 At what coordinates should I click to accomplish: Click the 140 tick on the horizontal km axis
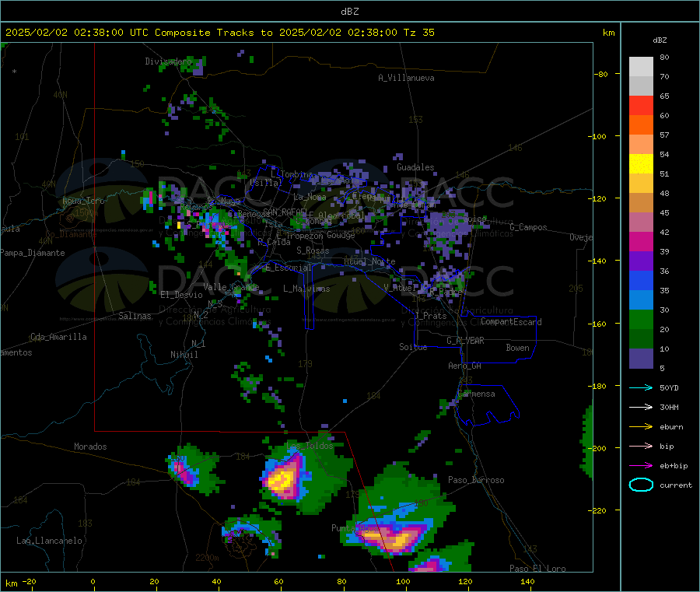pyautogui.click(x=527, y=581)
